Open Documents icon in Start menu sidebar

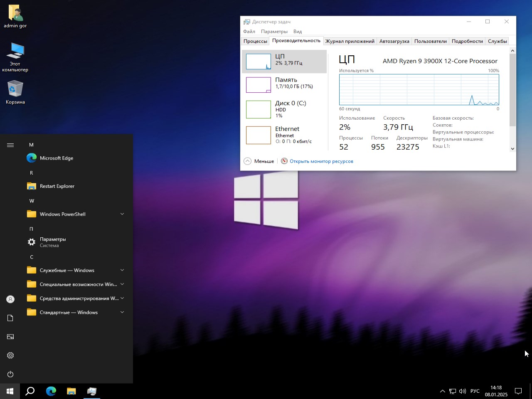pyautogui.click(x=10, y=318)
